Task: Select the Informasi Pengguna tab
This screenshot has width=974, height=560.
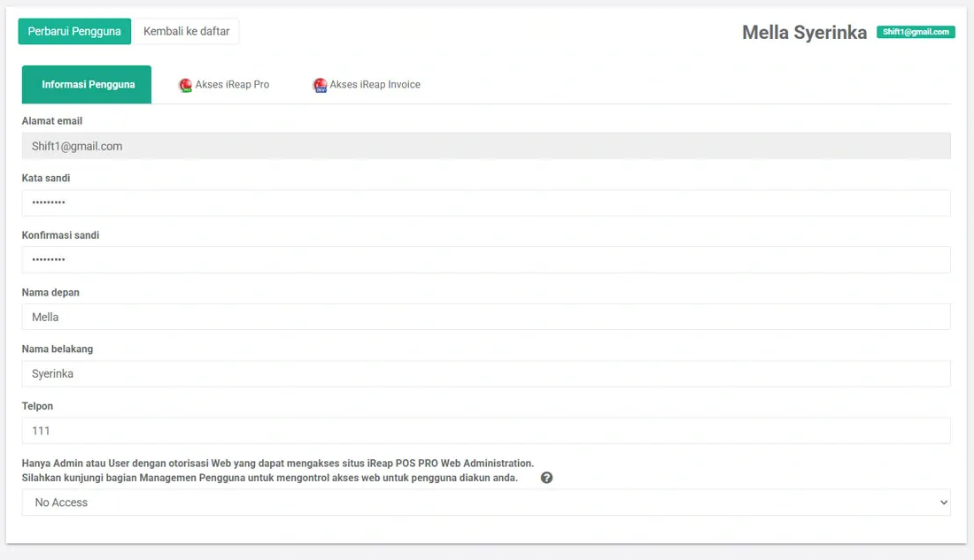Action: coord(86,84)
